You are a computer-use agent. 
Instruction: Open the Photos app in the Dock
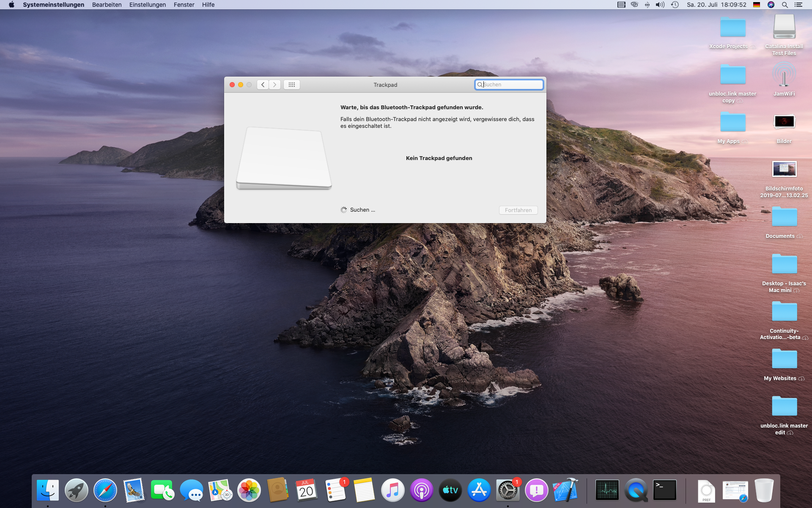click(x=249, y=490)
